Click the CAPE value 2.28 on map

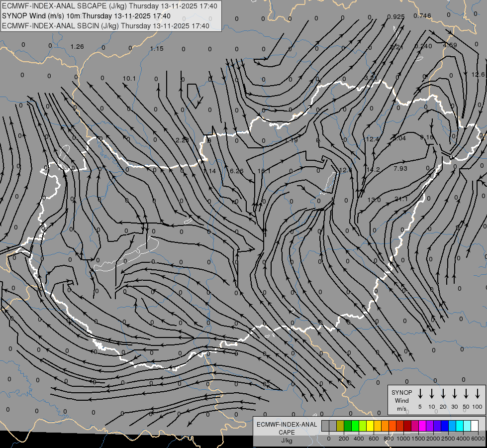click(183, 140)
